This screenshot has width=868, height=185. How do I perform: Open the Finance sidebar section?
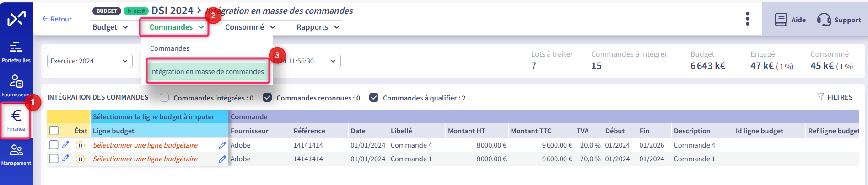pos(16,121)
